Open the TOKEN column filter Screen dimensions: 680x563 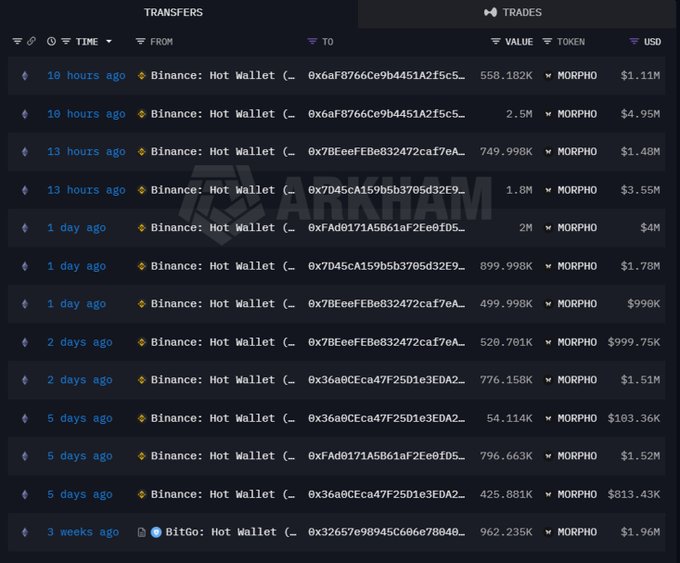(x=547, y=42)
